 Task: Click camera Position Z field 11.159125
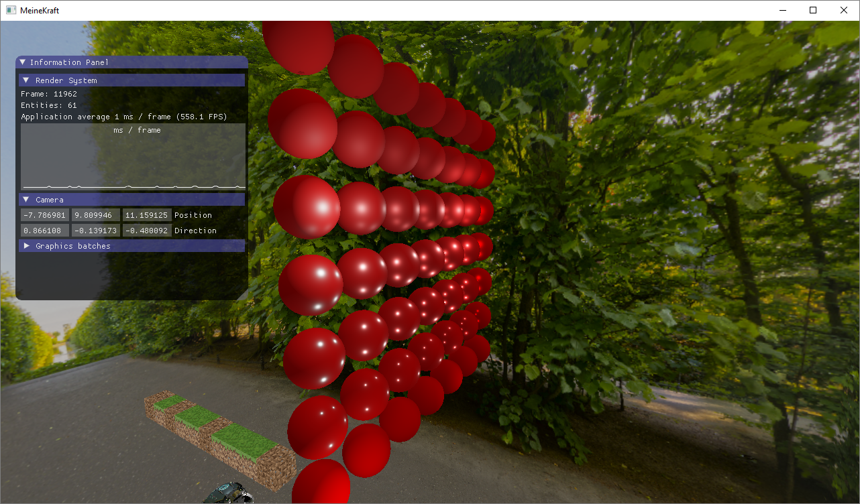coord(147,215)
